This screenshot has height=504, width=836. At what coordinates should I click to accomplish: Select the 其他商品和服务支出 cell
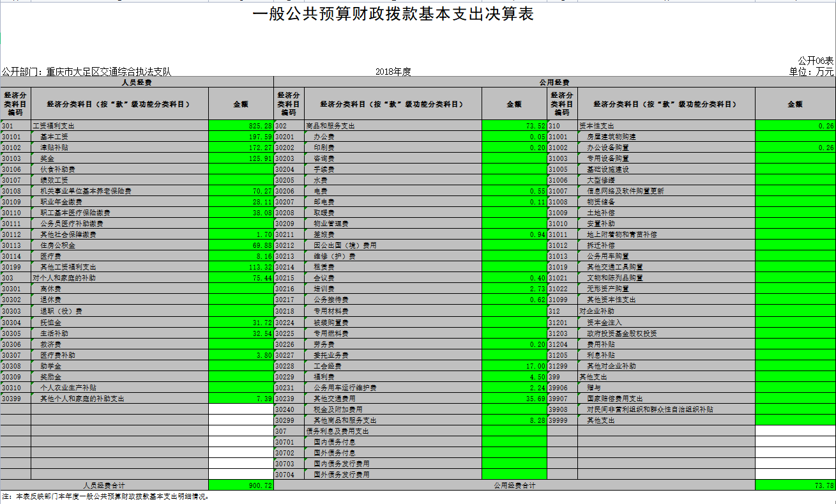(393, 420)
